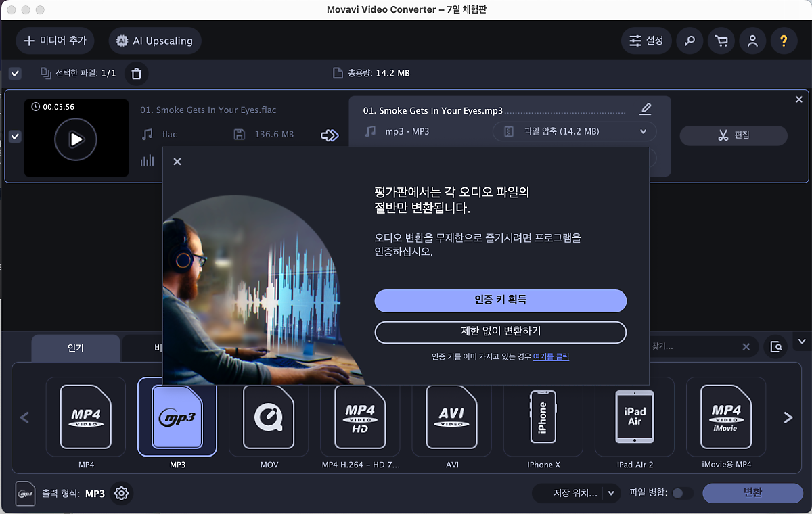The image size is (812, 514).
Task: Toggle the 파일 병합 merge switch
Action: (682, 494)
